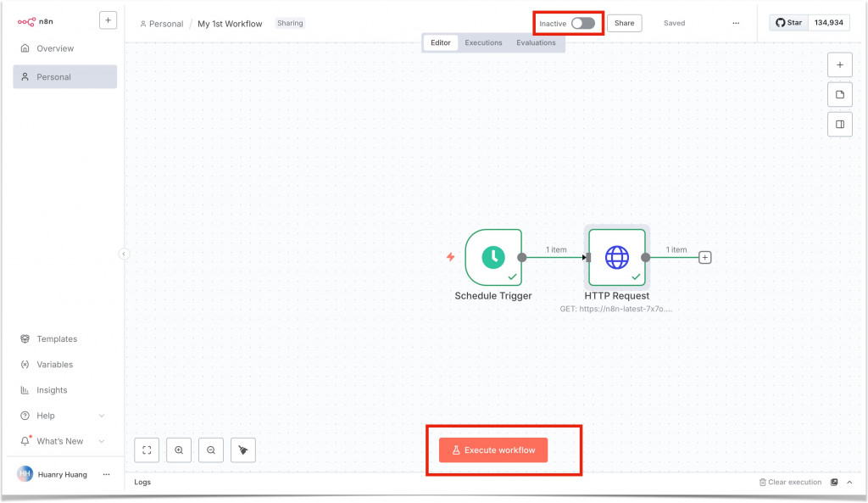The height and width of the screenshot is (503, 868).
Task: Click the Execute workflow button
Action: tap(493, 450)
